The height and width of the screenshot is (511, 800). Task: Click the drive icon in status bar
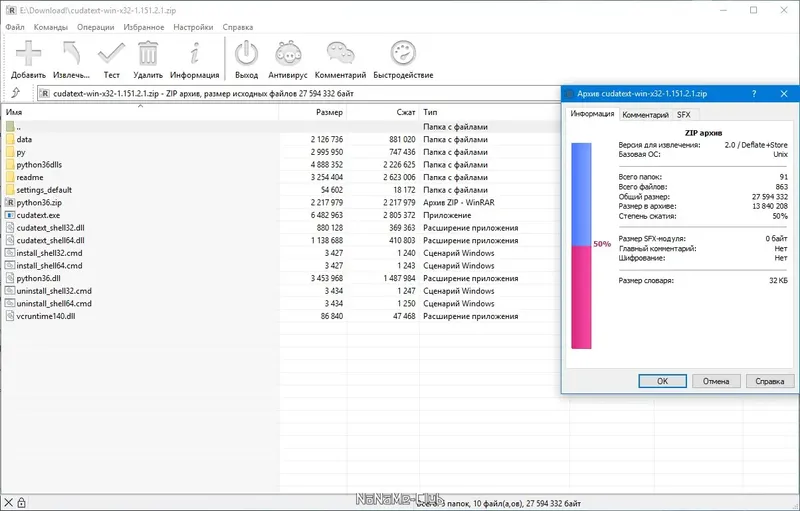pos(8,502)
